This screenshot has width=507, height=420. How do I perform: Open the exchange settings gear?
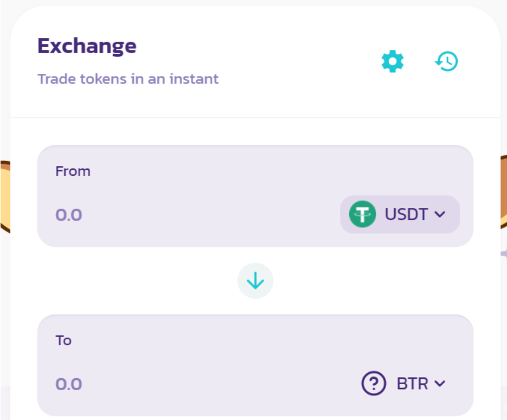click(x=393, y=61)
